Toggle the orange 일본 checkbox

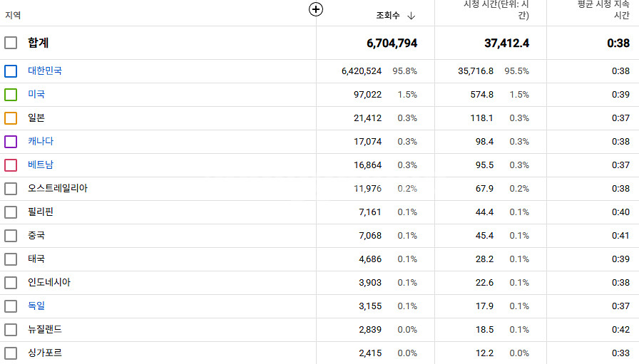click(11, 118)
